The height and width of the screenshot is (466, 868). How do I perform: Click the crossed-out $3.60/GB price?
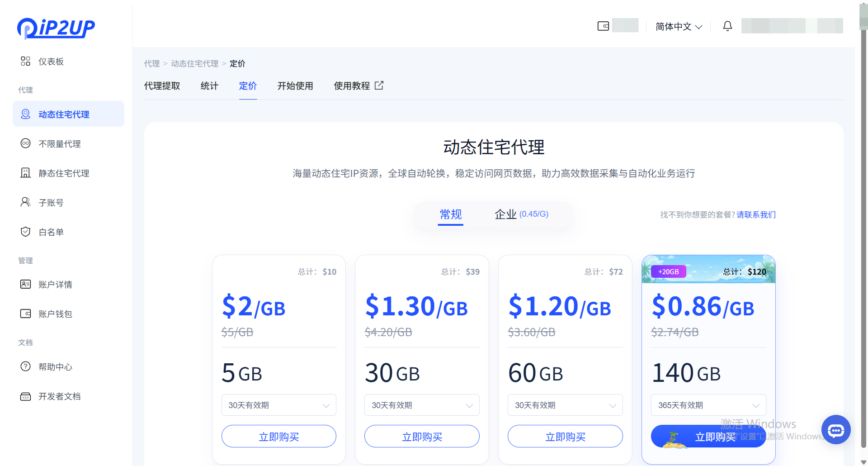click(532, 332)
